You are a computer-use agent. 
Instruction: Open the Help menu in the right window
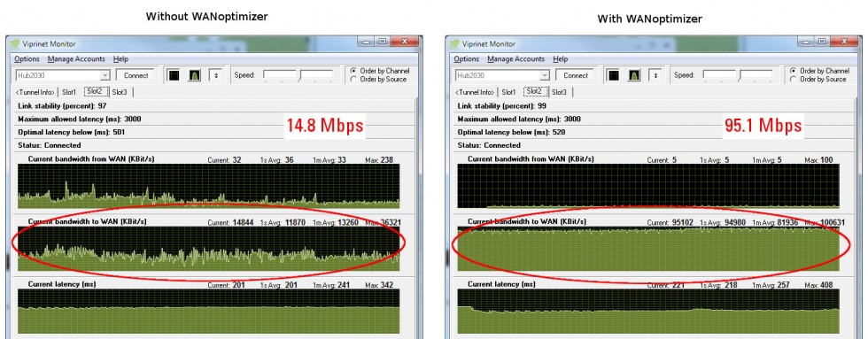pyautogui.click(x=560, y=59)
